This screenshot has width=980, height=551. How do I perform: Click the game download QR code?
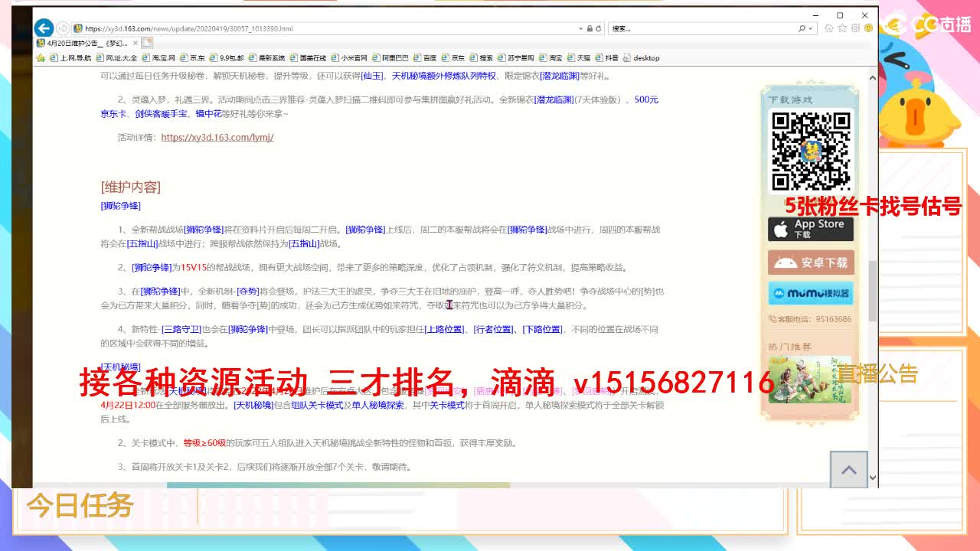click(810, 151)
